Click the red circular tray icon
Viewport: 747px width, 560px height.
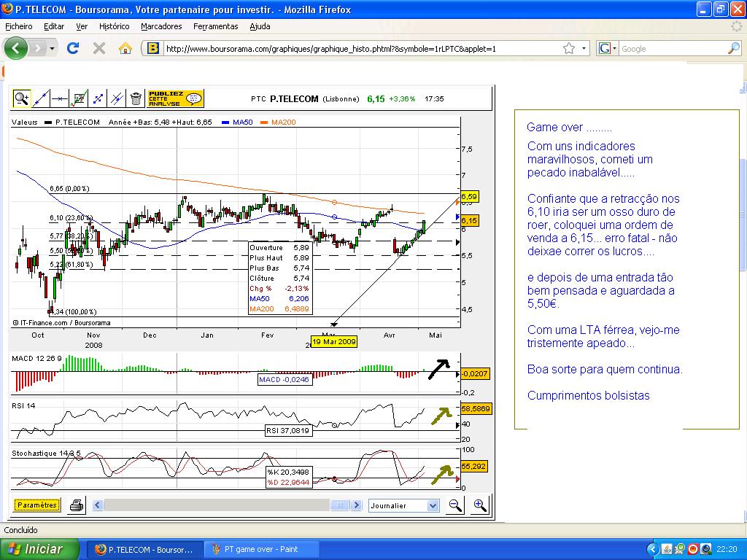pos(693,549)
